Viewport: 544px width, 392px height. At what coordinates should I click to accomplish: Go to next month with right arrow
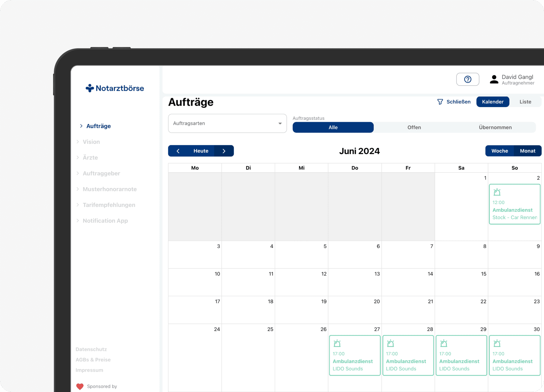[x=224, y=151]
